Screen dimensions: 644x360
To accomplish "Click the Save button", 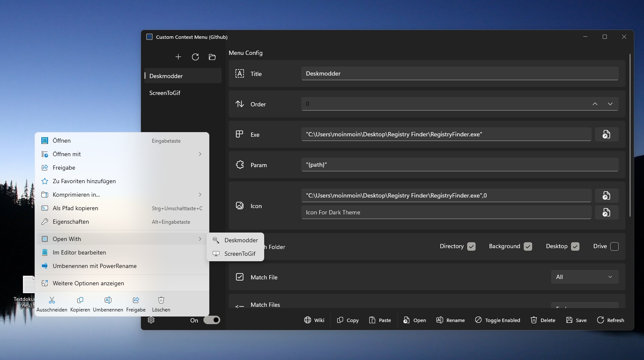I will point(576,320).
